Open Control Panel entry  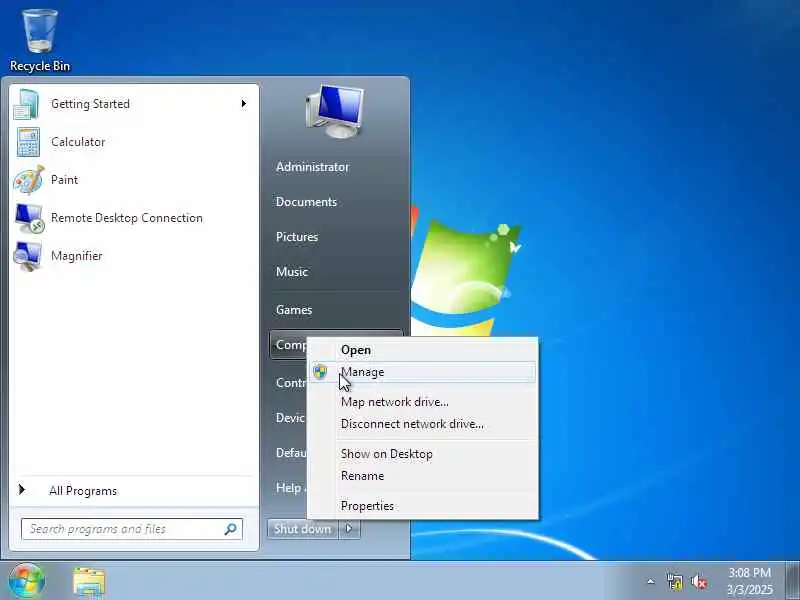tap(290, 383)
